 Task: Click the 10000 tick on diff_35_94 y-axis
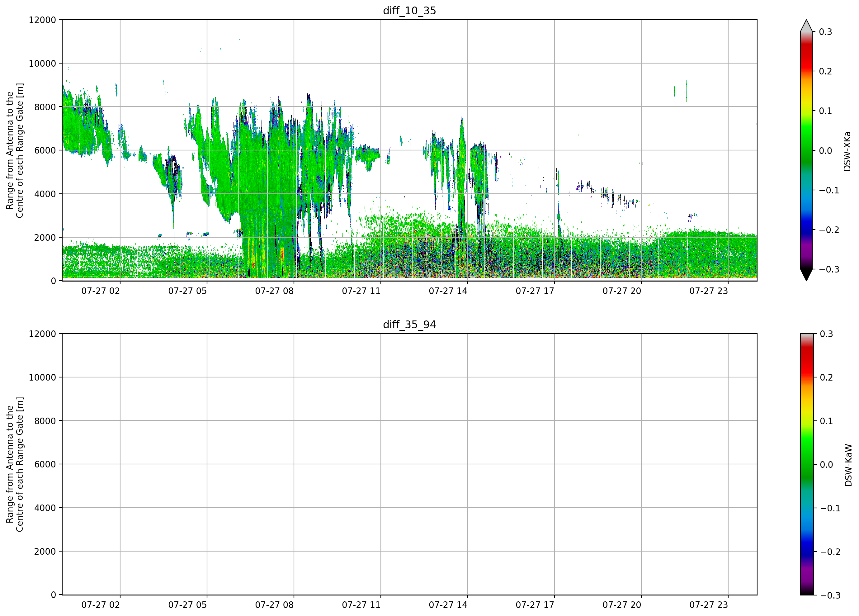[42, 377]
